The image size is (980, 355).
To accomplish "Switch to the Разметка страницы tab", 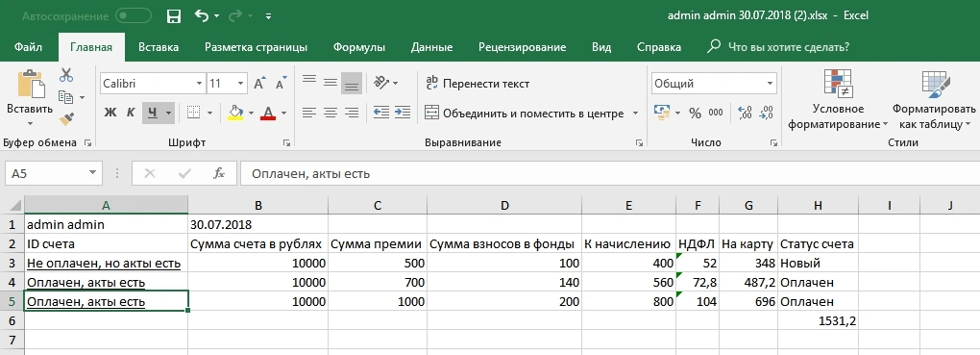I will pos(256,47).
